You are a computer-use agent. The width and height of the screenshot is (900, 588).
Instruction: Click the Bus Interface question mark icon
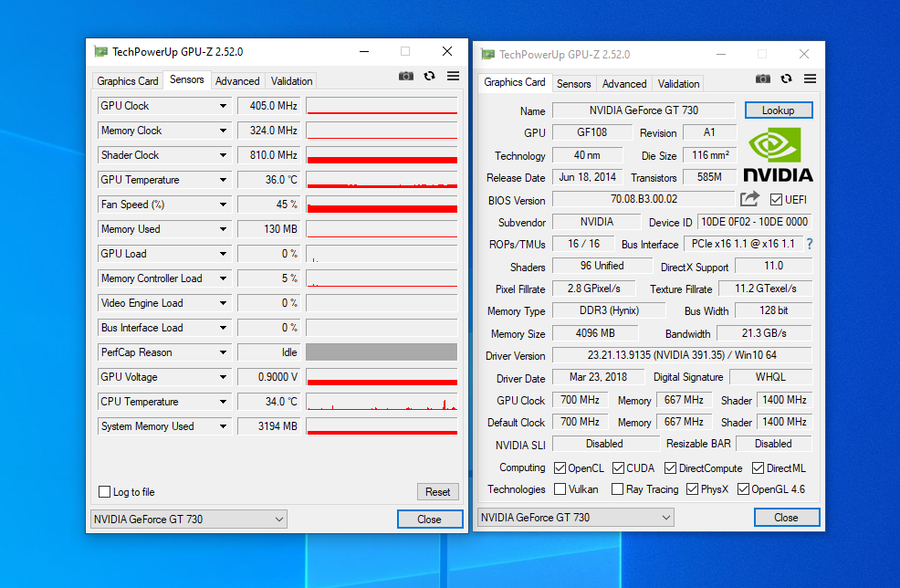(x=809, y=244)
